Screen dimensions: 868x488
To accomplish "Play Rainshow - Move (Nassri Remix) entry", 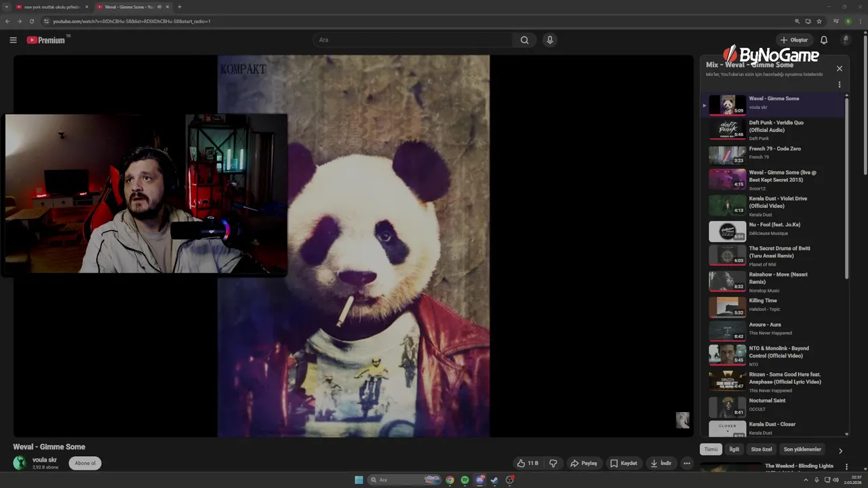I will pyautogui.click(x=772, y=281).
